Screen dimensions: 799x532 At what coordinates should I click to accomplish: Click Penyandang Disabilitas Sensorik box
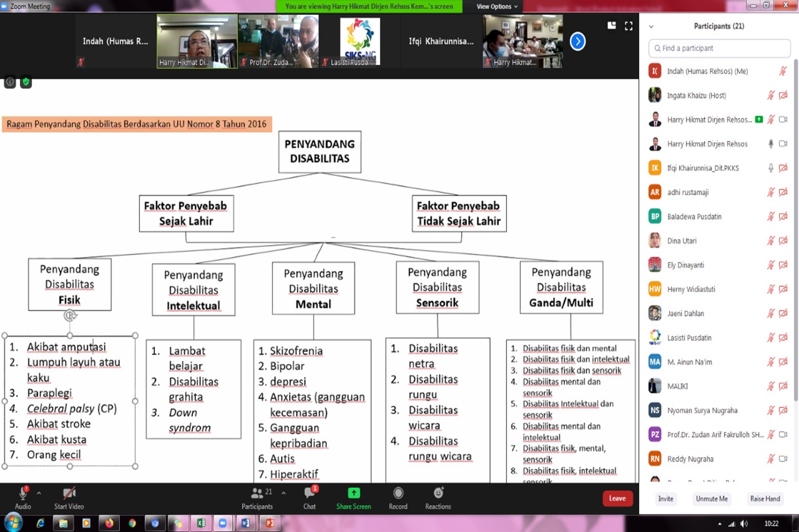tap(438, 287)
